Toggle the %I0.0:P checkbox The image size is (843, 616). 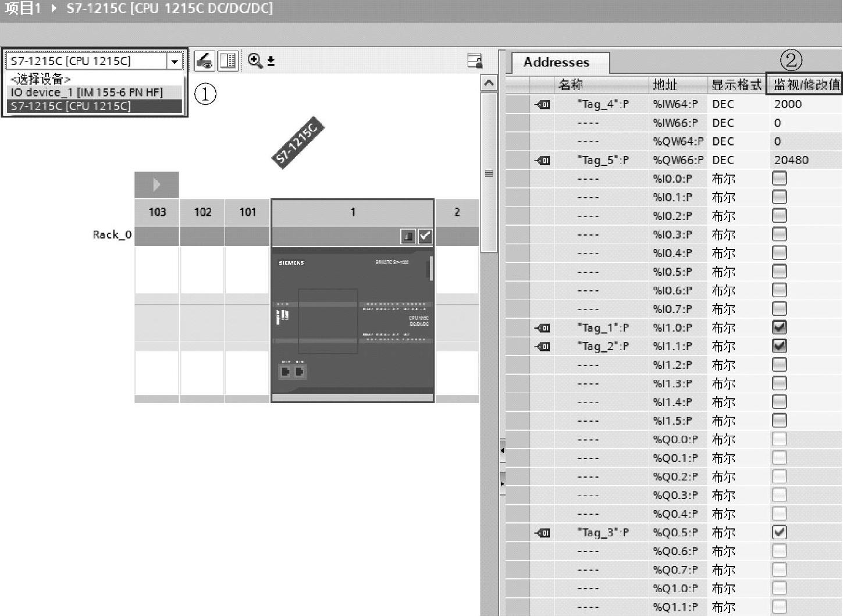point(780,179)
